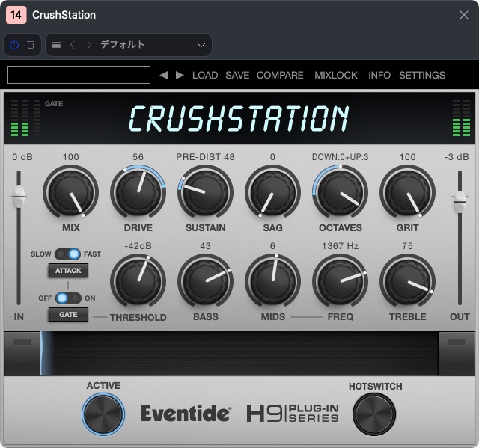The width and height of the screenshot is (479, 448).
Task: Click the MIX knob
Action: pyautogui.click(x=71, y=192)
